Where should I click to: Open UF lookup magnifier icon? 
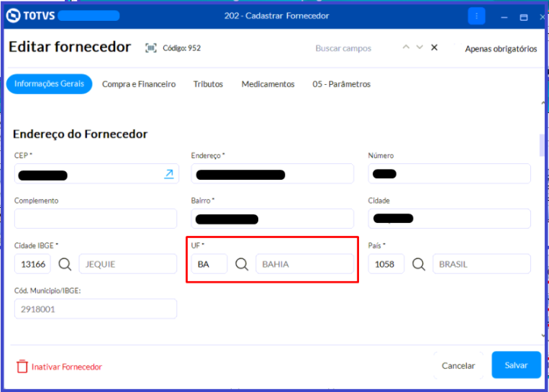click(242, 264)
